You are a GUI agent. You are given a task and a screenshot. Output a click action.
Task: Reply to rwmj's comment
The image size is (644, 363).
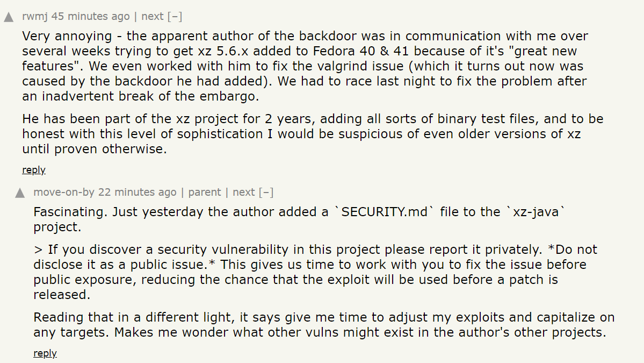tap(34, 170)
